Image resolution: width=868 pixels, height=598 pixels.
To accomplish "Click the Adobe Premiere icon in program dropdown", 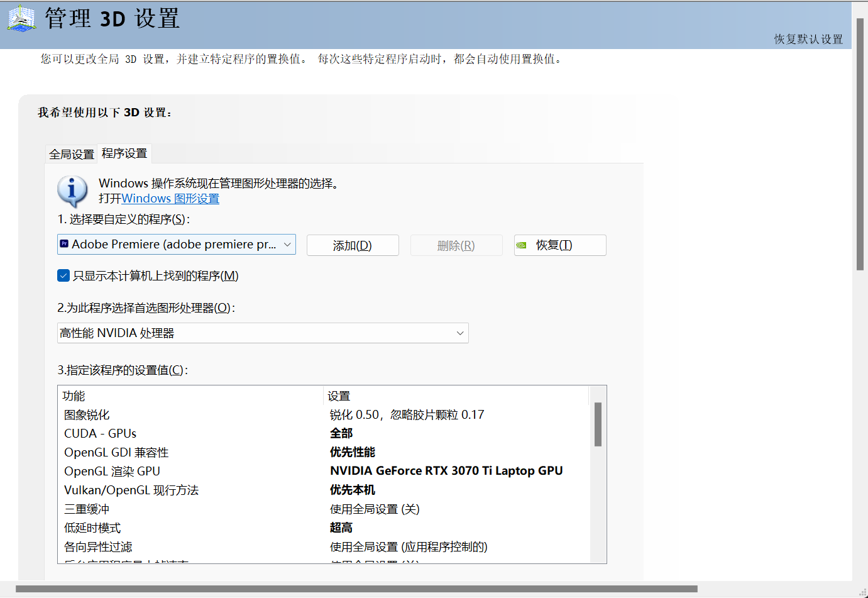I will pyautogui.click(x=64, y=244).
